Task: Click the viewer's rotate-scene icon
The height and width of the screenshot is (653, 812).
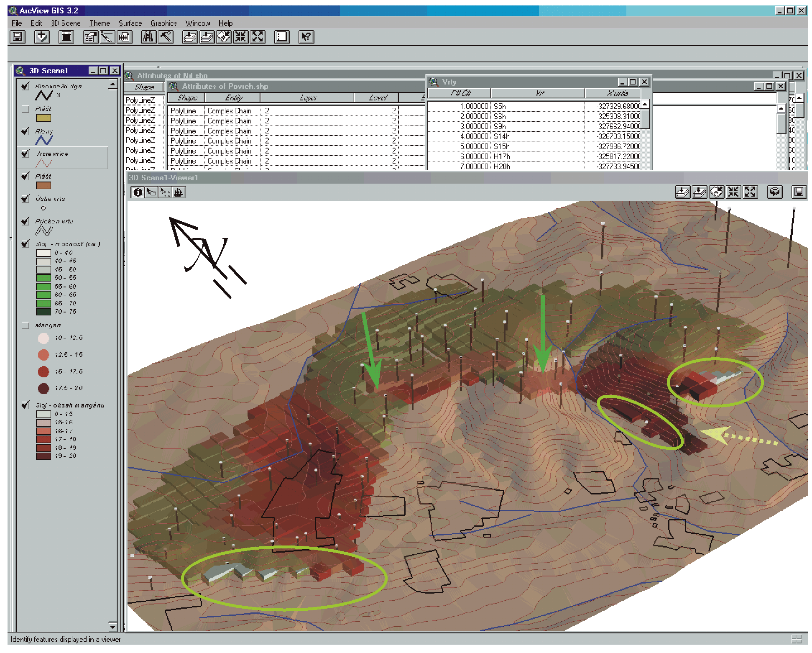Action: coord(774,192)
